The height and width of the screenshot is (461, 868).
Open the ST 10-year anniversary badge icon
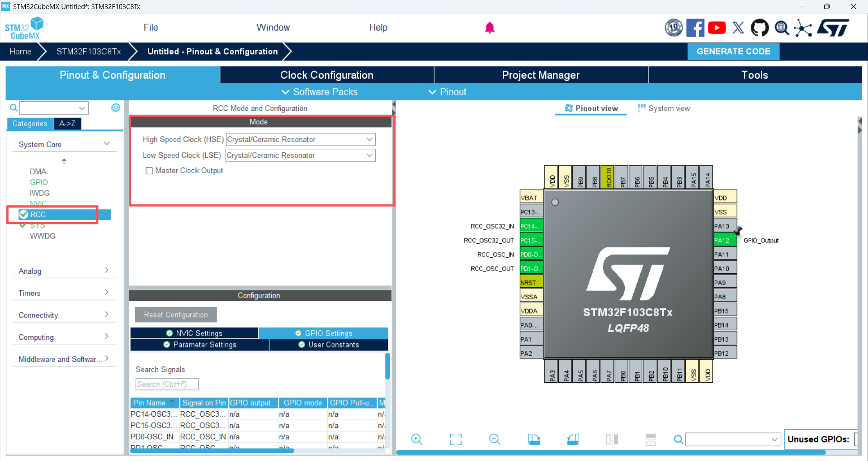coord(674,28)
